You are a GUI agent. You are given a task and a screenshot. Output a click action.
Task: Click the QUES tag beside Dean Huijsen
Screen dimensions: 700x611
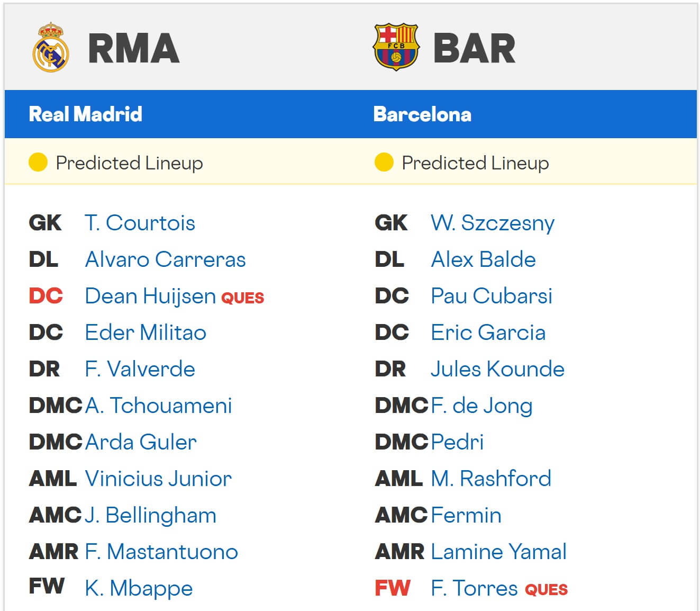pyautogui.click(x=242, y=298)
